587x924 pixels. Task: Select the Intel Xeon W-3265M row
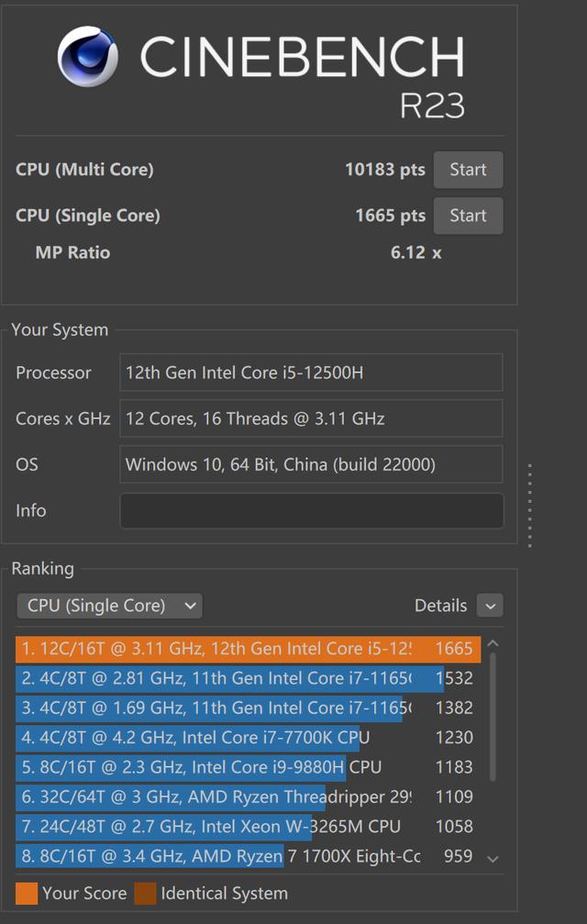click(x=248, y=827)
